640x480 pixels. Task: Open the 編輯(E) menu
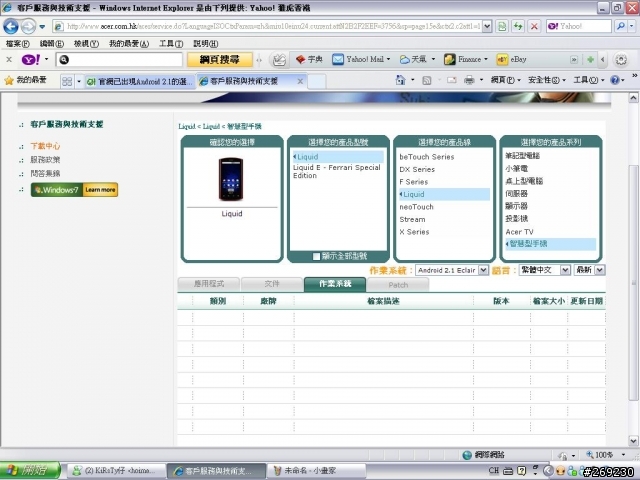coord(51,43)
